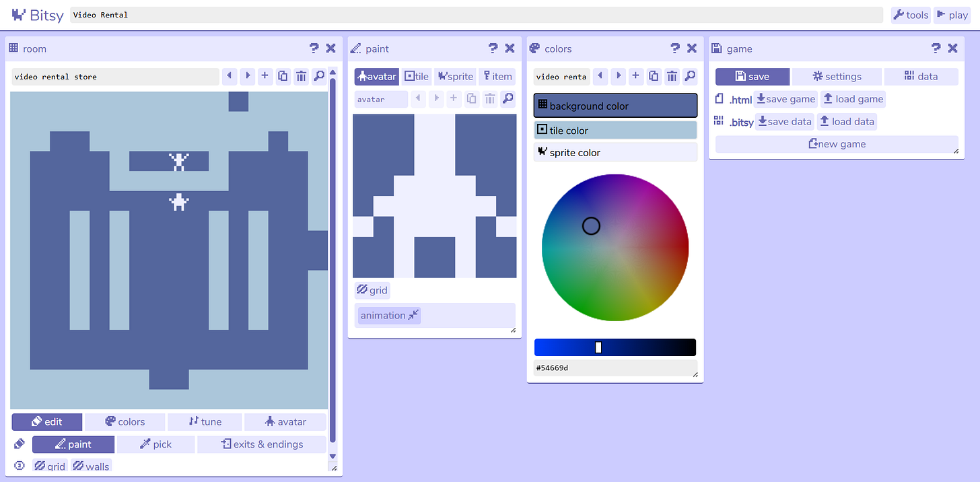Screen dimensions: 980x482
Task: Close the game panel
Action: click(952, 48)
